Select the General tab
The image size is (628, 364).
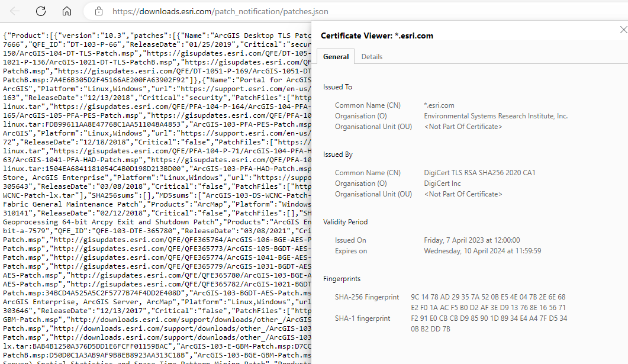point(336,56)
